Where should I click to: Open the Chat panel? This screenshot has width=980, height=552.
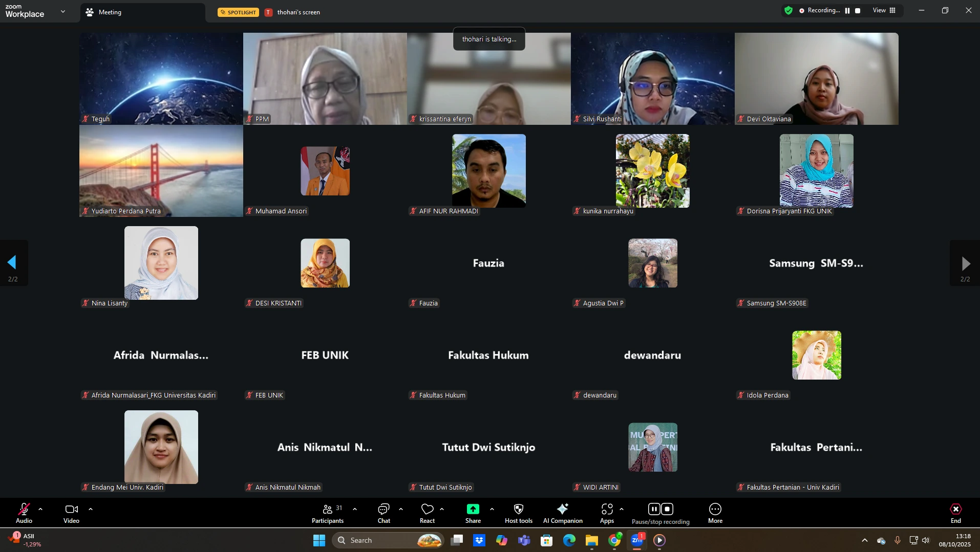pyautogui.click(x=384, y=513)
